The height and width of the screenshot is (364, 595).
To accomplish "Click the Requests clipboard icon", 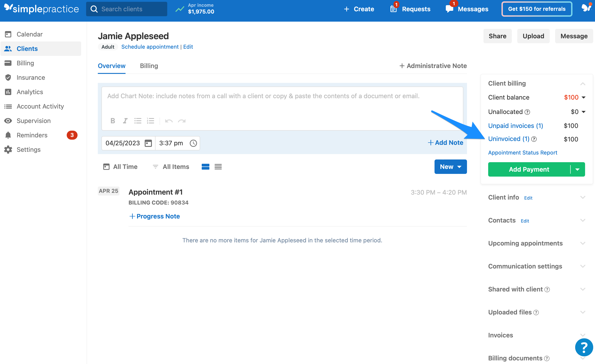I will [x=393, y=9].
